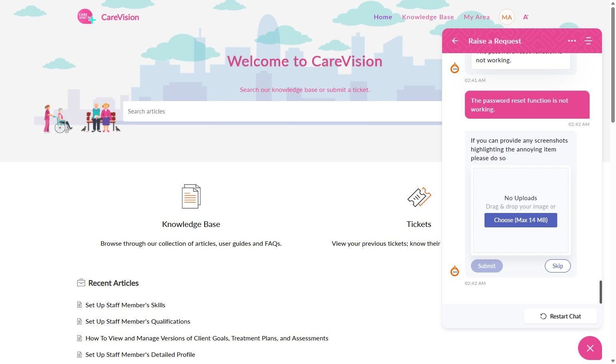Open the MA user avatar menu
The width and height of the screenshot is (616, 364).
tap(506, 17)
